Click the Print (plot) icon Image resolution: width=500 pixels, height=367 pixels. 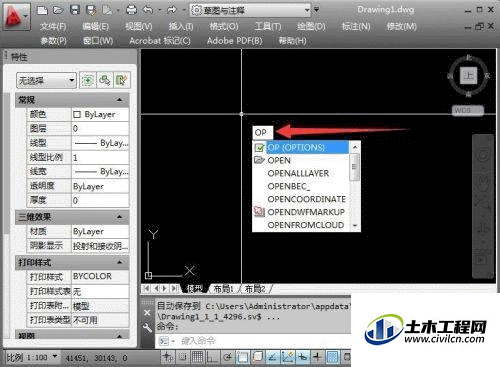(131, 10)
